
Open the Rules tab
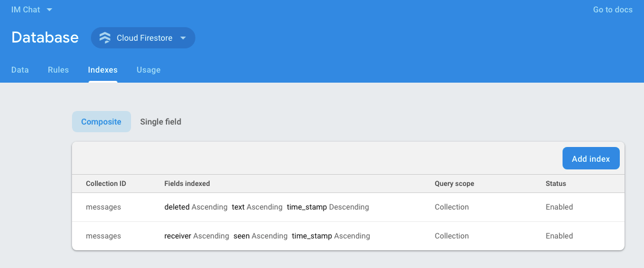coord(58,70)
